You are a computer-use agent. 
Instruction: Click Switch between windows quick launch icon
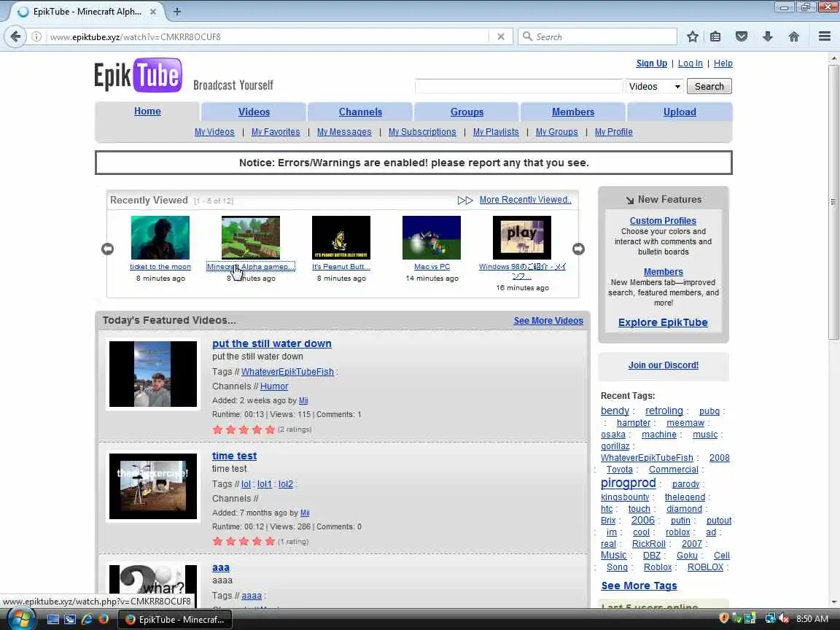click(x=70, y=619)
